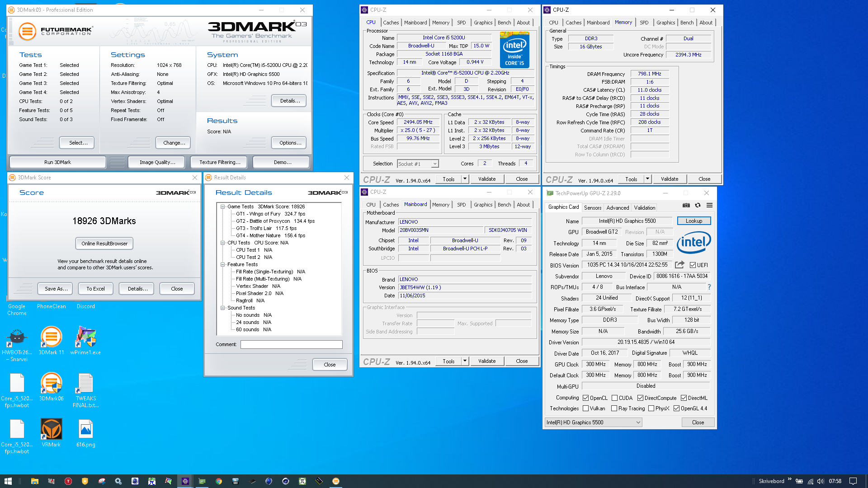
Task: Click the BIOS export share icon in GPU-Z
Action: pyautogui.click(x=679, y=265)
